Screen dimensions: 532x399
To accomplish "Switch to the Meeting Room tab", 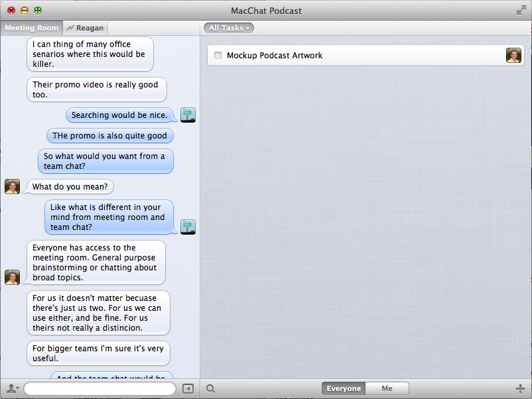I will [32, 28].
